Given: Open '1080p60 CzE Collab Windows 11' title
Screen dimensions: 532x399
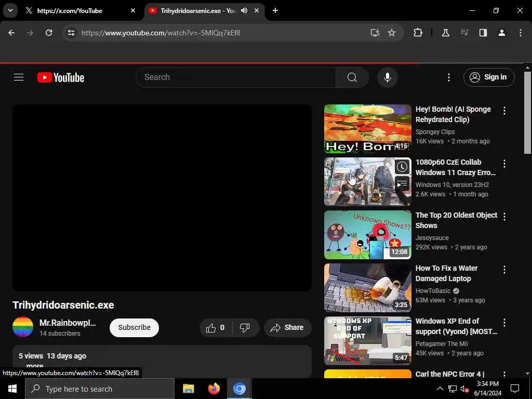Looking at the screenshot, I should tap(456, 167).
